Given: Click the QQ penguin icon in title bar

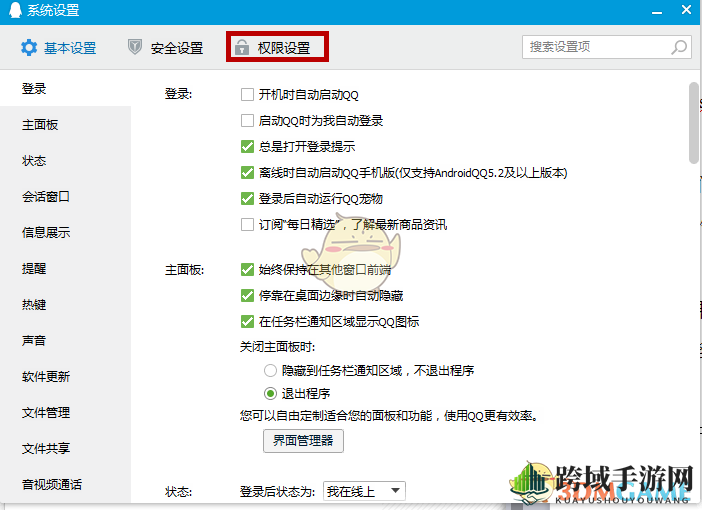Looking at the screenshot, I should [x=15, y=10].
